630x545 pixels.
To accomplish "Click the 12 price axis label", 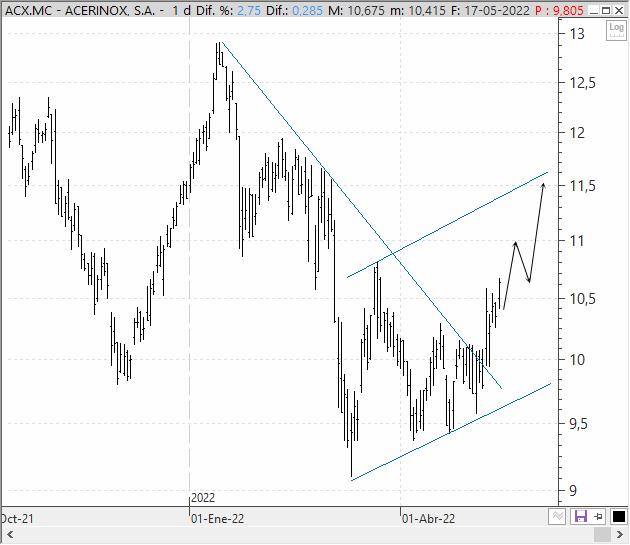I will click(577, 133).
